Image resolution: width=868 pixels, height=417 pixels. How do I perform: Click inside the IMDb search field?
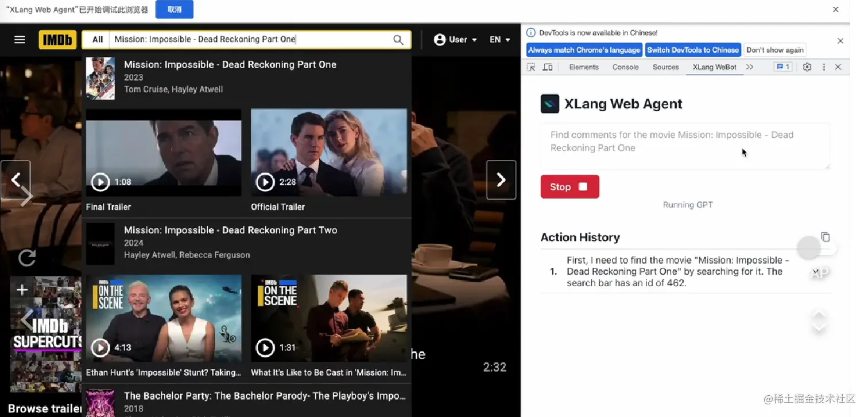(250, 40)
